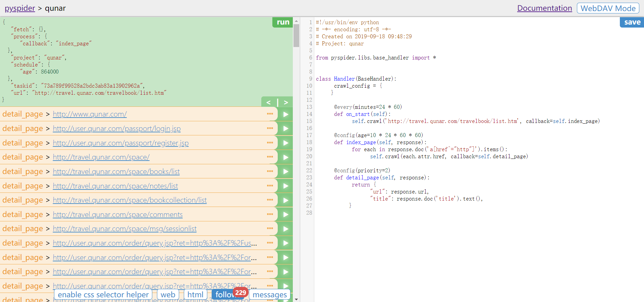644x302 pixels.
Task: Expand more dots for travel.qunar.com/space/ row
Action: [x=270, y=157]
